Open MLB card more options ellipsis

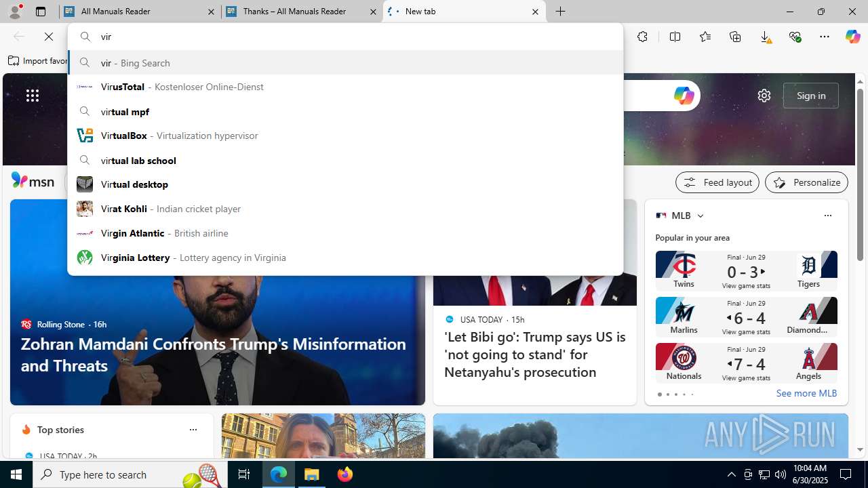pyautogui.click(x=827, y=216)
